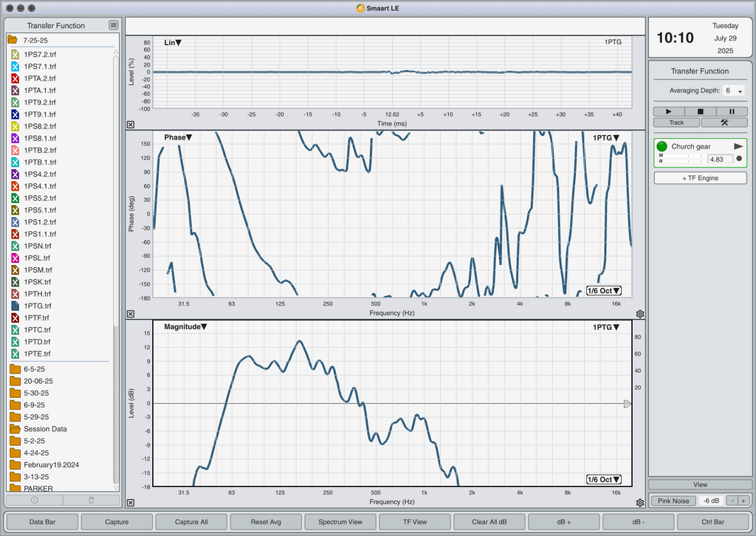Toggle the Pink Noise generator
The image size is (756, 536).
(673, 501)
